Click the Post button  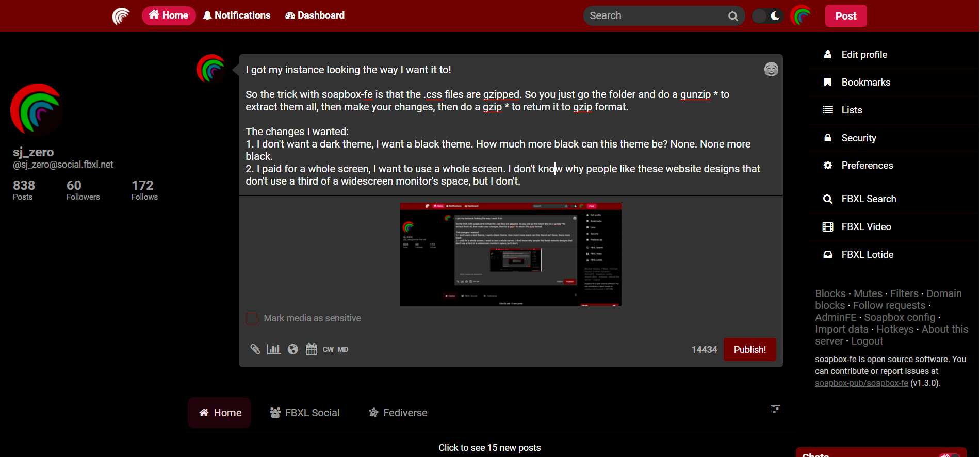(846, 16)
